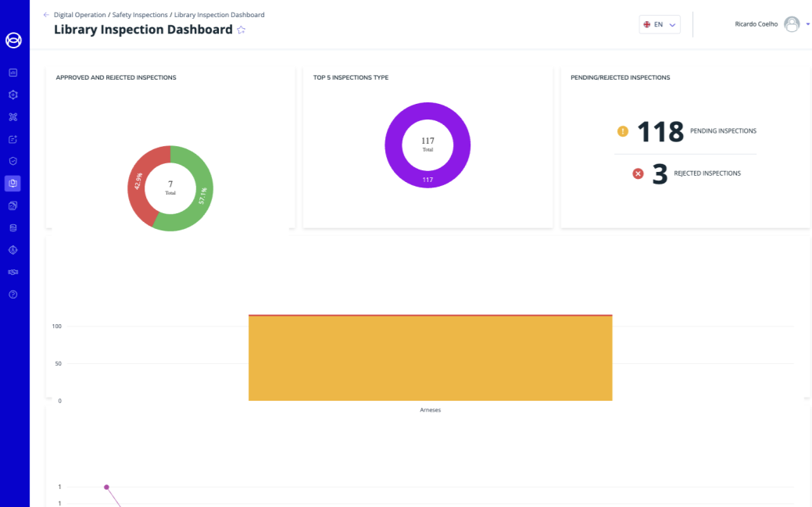
Task: Open the handshake sidebar icon
Action: [x=13, y=272]
